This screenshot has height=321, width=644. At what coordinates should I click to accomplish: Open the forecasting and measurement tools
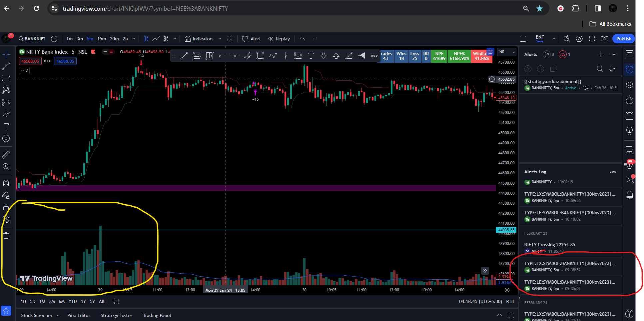click(6, 102)
